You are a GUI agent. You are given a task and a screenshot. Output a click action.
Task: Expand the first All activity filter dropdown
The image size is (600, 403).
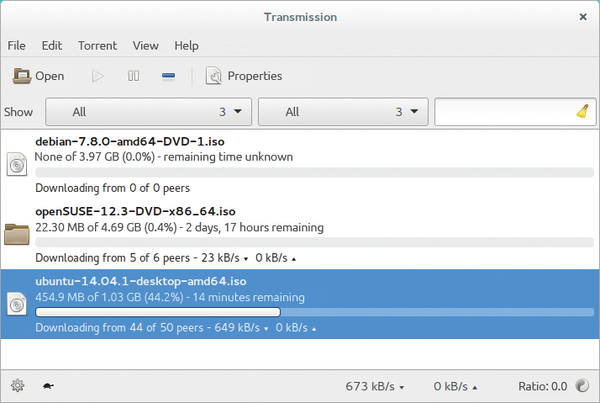click(148, 112)
